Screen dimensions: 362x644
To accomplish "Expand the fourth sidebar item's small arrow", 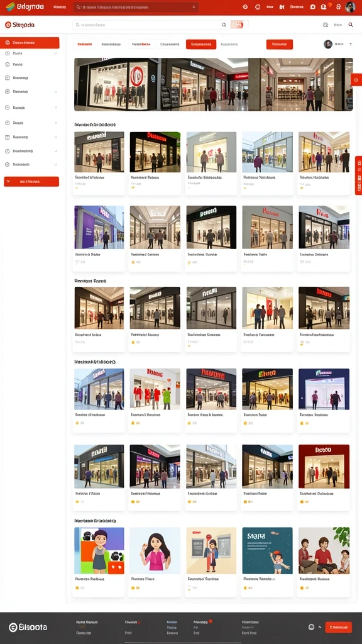I will [x=55, y=92].
